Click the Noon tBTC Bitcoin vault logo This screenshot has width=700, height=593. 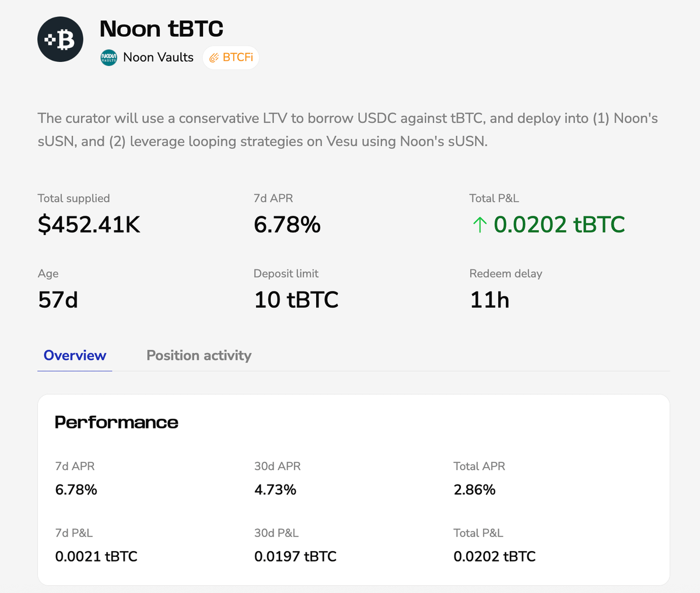click(x=60, y=40)
